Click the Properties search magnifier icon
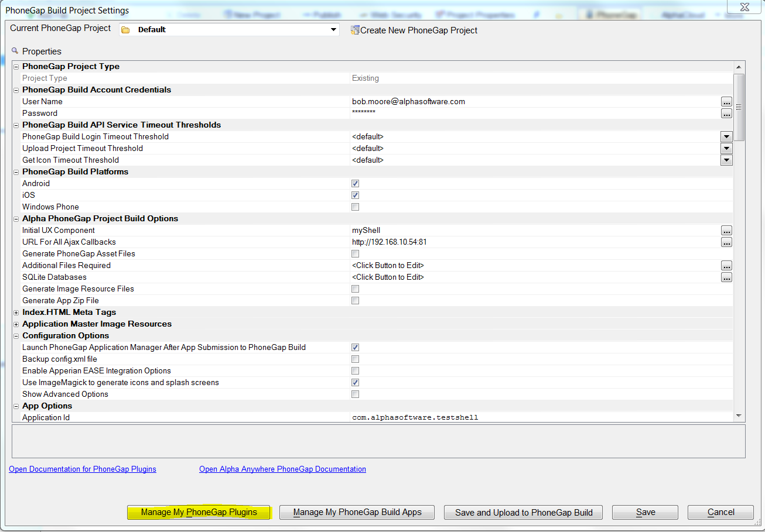The height and width of the screenshot is (532, 765). tap(15, 51)
